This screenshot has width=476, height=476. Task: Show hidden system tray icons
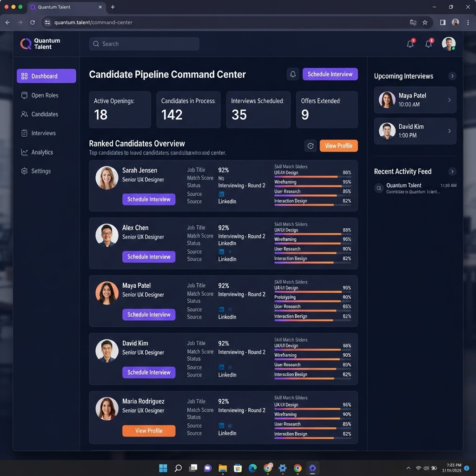[408, 468]
